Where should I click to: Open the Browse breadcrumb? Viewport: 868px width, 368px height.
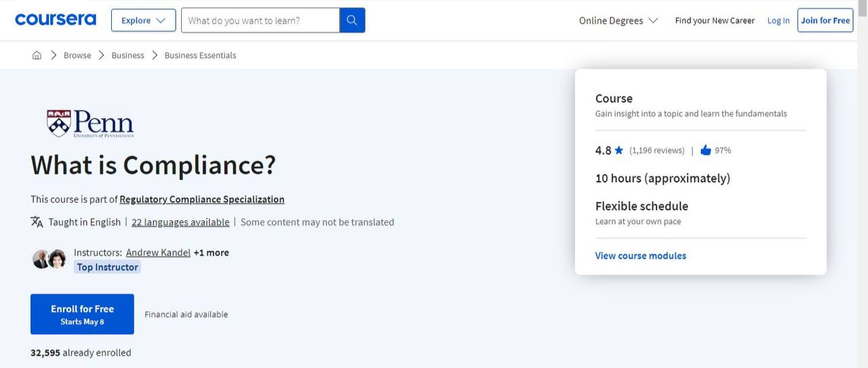77,55
